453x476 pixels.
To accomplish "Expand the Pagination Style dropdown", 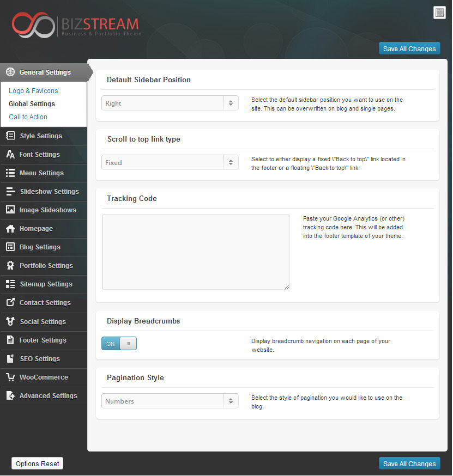I will [x=170, y=401].
